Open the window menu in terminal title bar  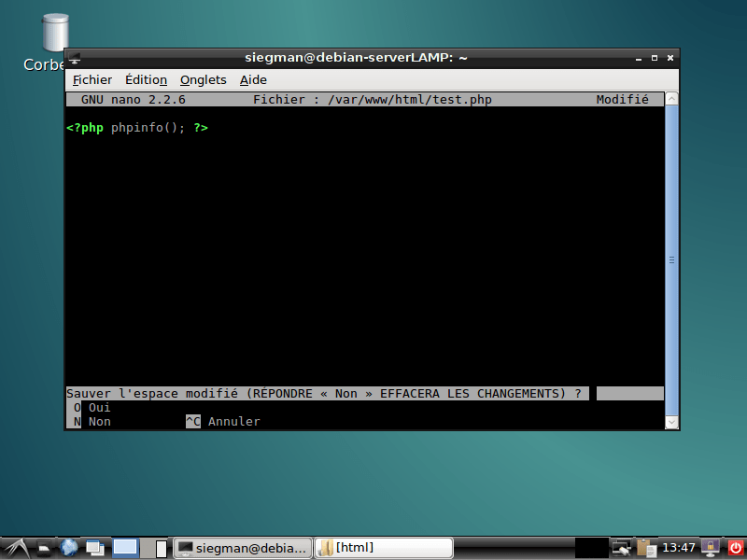click(x=75, y=58)
